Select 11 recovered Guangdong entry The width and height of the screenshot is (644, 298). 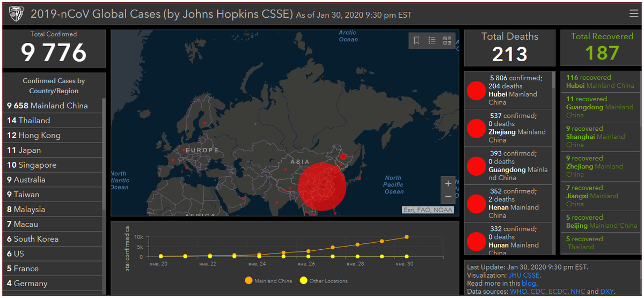(x=600, y=107)
